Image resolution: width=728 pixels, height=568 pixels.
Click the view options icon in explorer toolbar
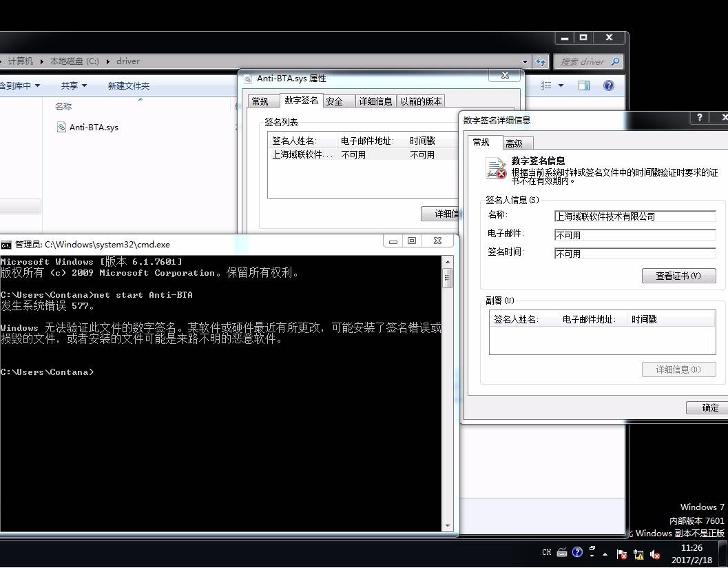pos(546,85)
